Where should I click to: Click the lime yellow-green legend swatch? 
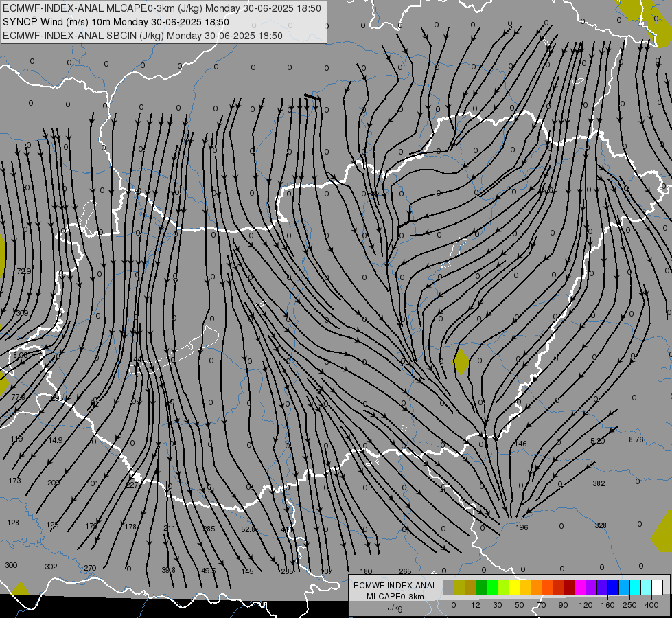(x=504, y=587)
